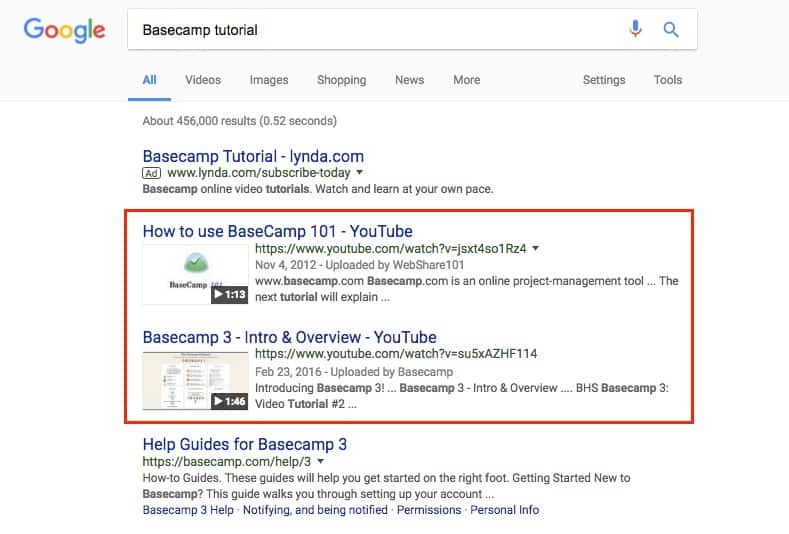The height and width of the screenshot is (534, 789).
Task: Click the Google logo
Action: [64, 30]
